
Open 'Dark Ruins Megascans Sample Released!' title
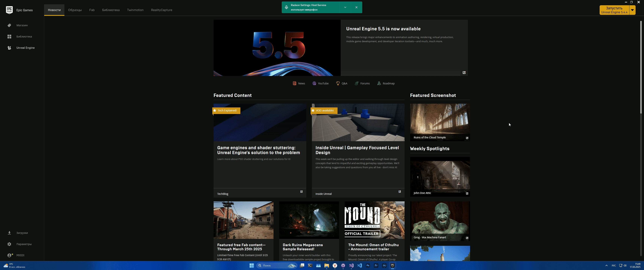pyautogui.click(x=303, y=247)
